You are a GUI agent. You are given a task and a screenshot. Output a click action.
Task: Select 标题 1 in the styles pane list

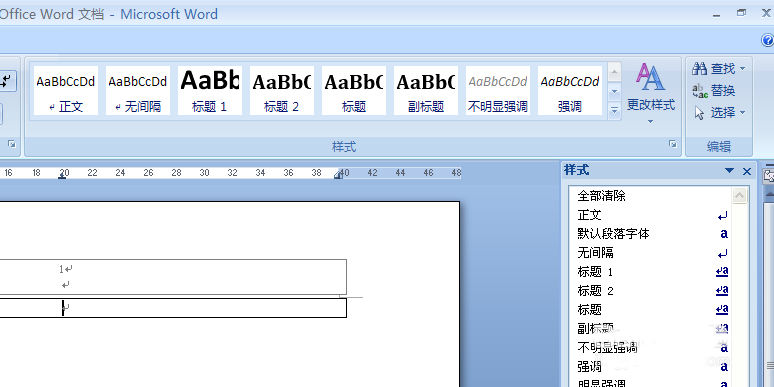click(650, 272)
